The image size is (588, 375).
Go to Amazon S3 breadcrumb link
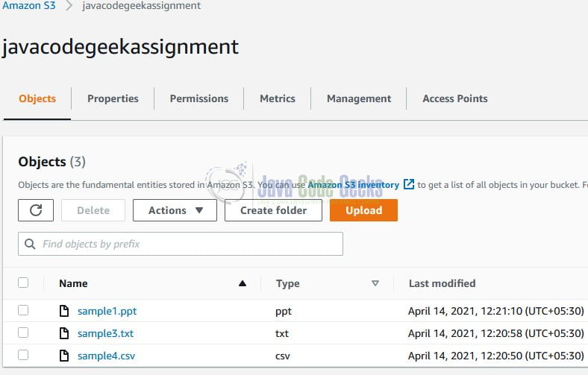(29, 6)
